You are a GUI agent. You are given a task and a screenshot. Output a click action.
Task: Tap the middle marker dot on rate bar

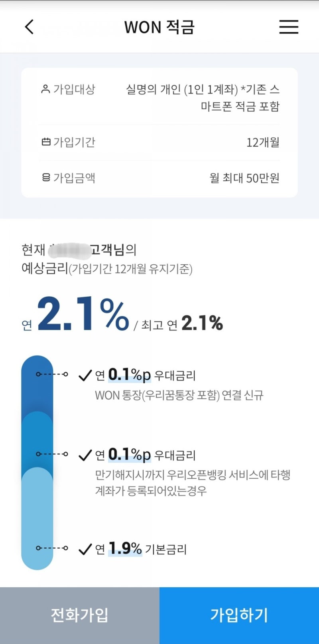[39, 454]
